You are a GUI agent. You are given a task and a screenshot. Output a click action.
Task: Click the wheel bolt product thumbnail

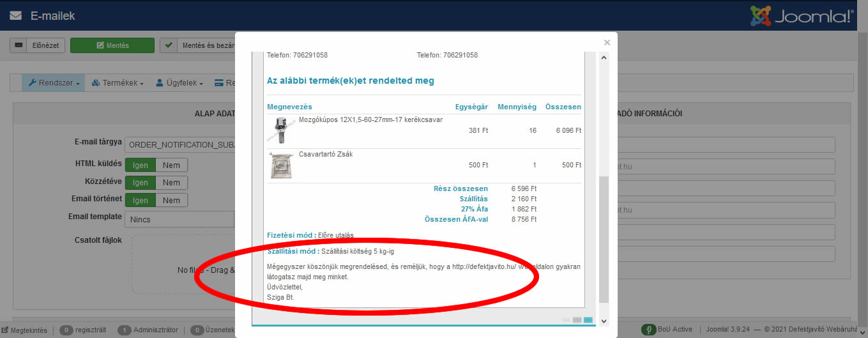(280, 130)
